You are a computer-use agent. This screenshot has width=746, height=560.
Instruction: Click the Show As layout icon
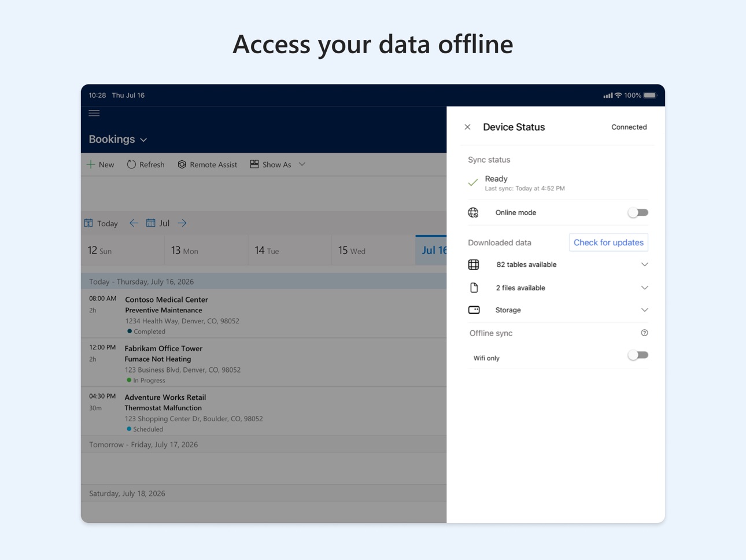pos(254,164)
